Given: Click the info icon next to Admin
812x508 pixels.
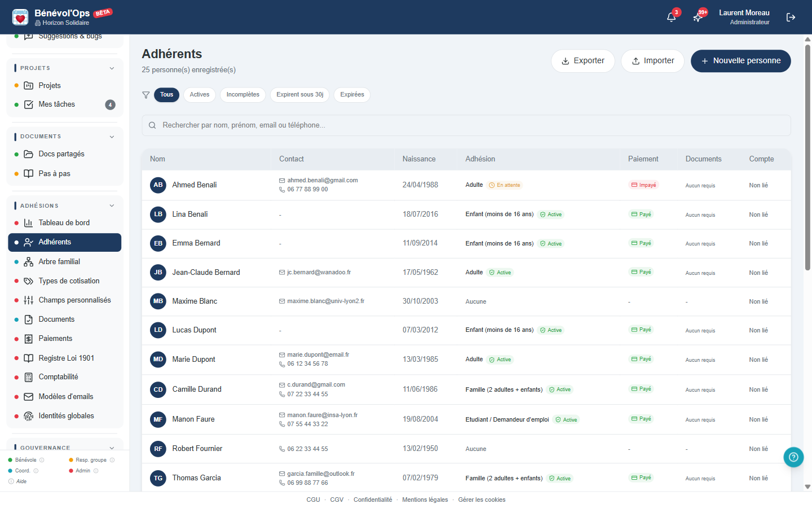Looking at the screenshot, I should click(96, 471).
